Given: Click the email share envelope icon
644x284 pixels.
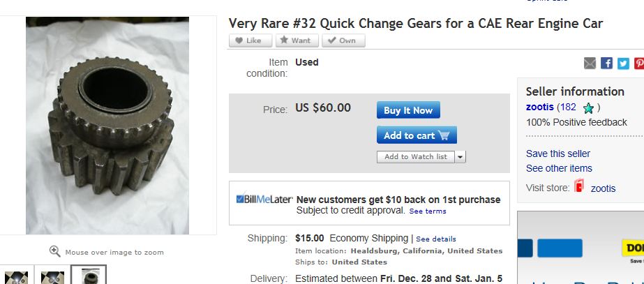Looking at the screenshot, I should [590, 63].
